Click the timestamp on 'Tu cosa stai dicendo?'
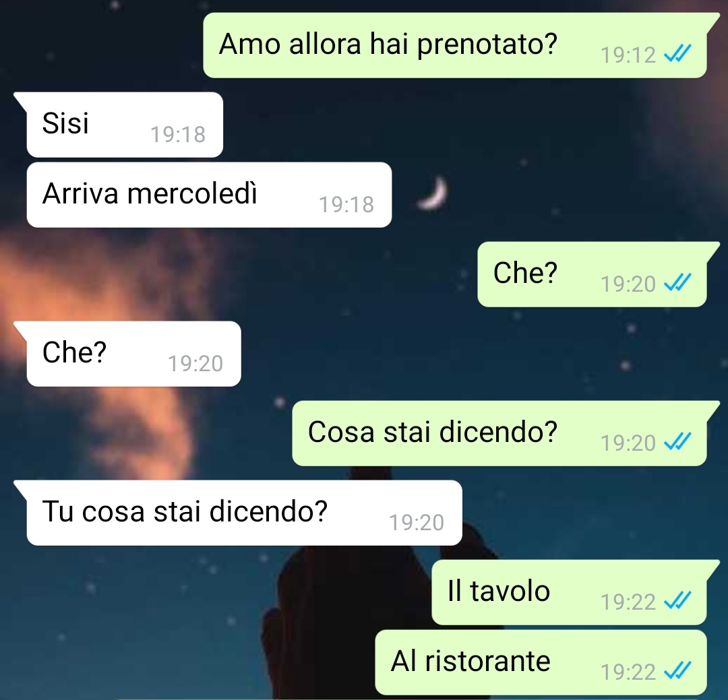The height and width of the screenshot is (700, 728). point(417,523)
